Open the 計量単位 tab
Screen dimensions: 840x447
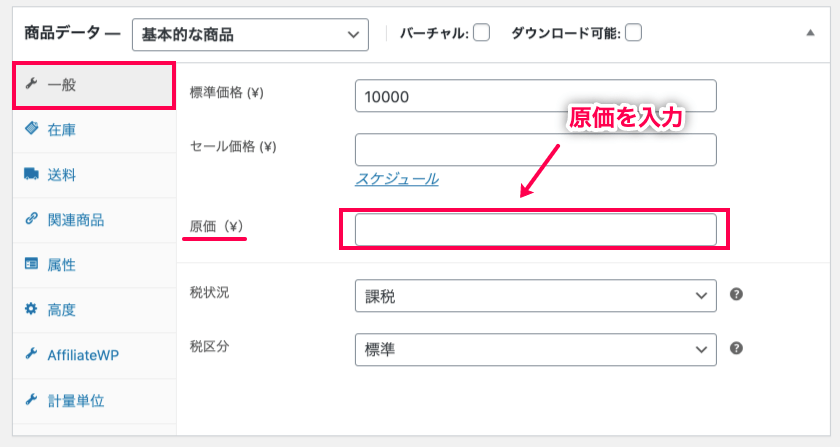tap(94, 401)
